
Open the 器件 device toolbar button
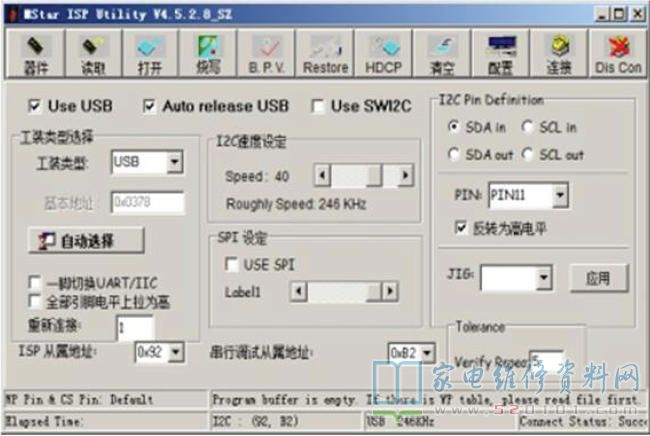35,54
